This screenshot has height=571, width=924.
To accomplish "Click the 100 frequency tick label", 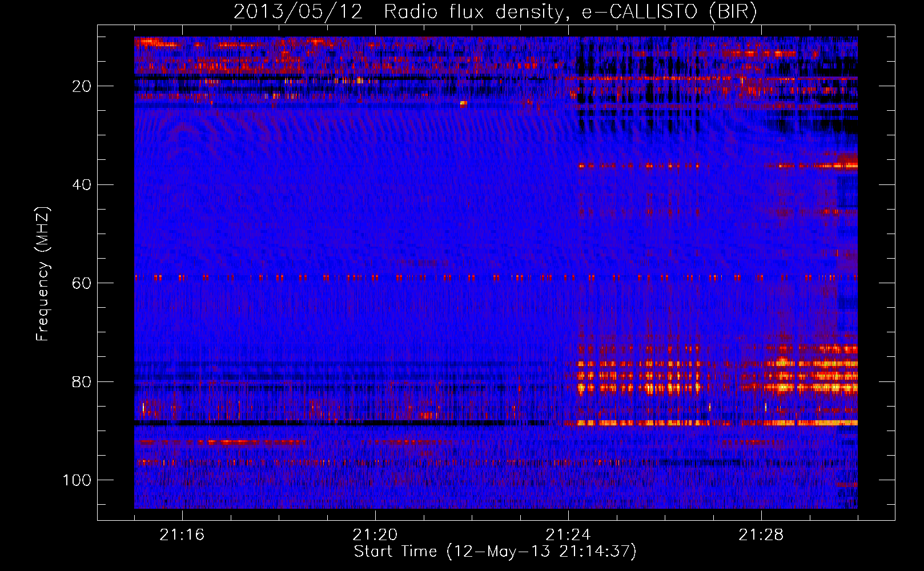I will pyautogui.click(x=77, y=480).
